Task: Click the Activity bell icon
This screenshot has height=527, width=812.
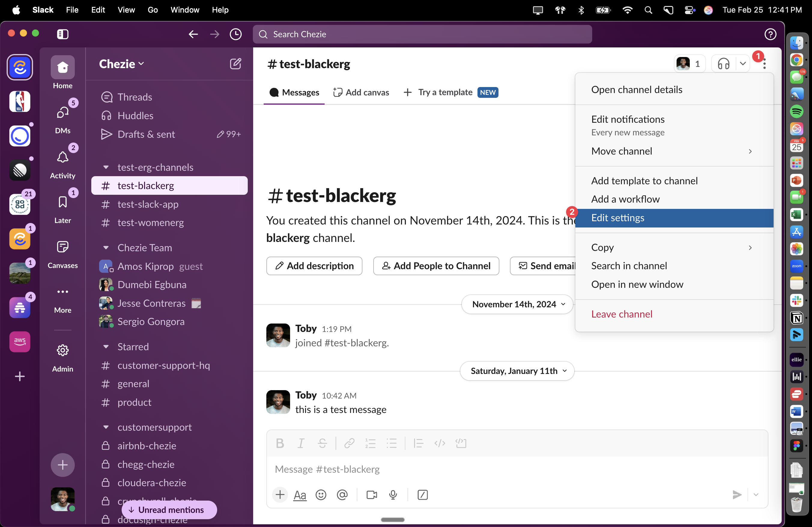Action: coord(62,158)
